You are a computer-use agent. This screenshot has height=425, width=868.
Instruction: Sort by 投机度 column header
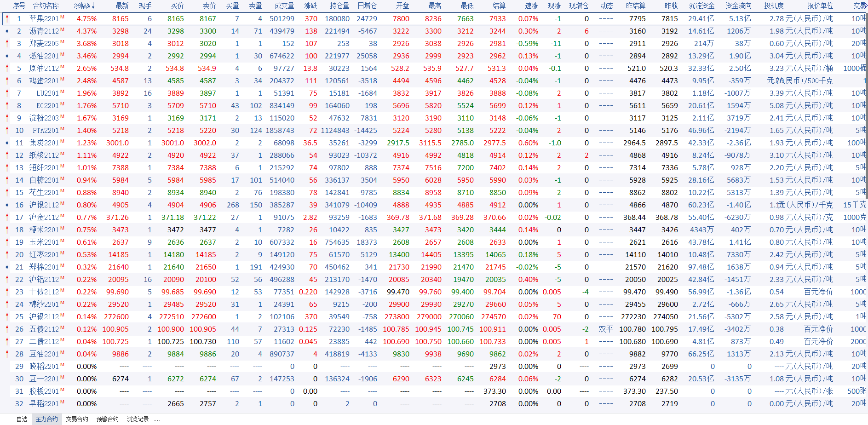(774, 6)
